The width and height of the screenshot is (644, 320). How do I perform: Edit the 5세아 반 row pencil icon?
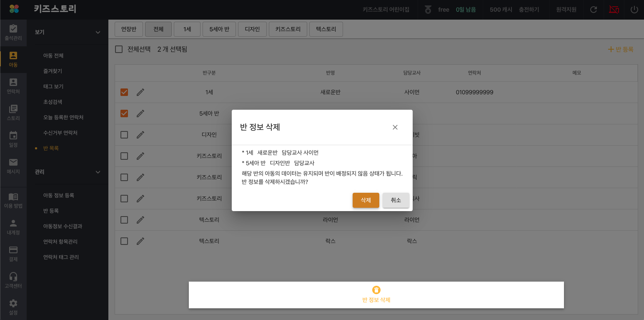(140, 113)
